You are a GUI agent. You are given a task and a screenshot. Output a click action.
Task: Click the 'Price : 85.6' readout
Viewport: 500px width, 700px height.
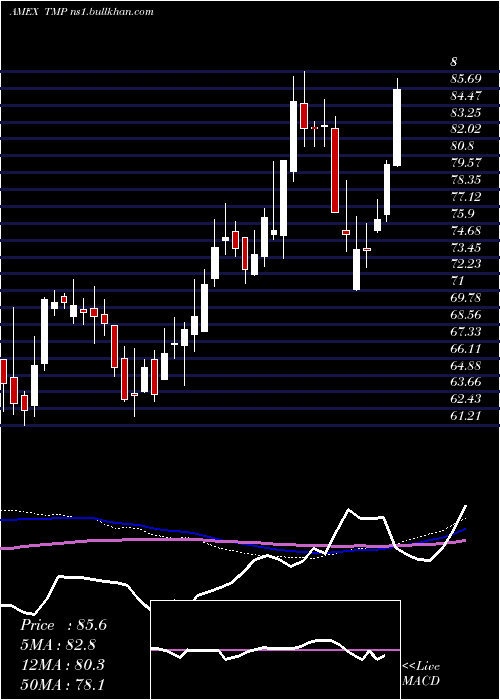[63, 625]
